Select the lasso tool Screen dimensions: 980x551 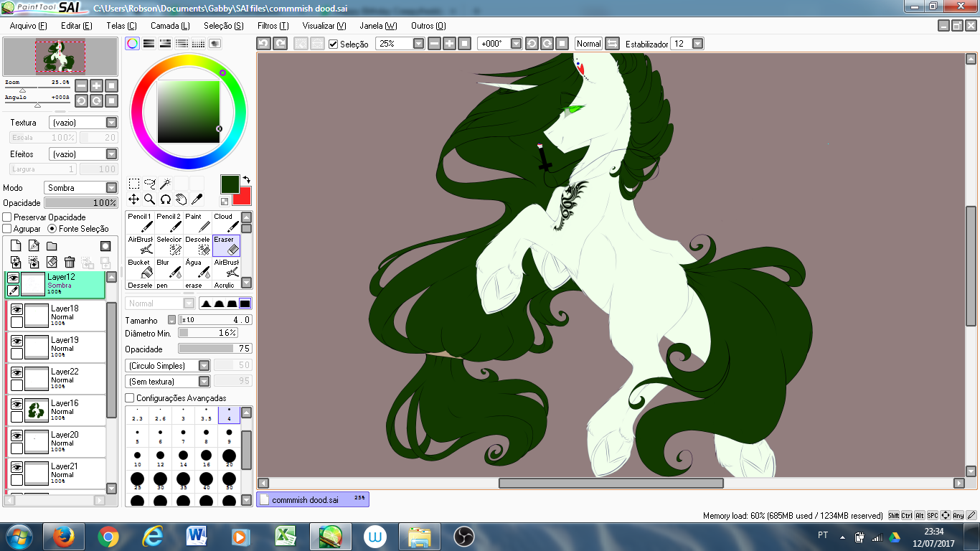pyautogui.click(x=150, y=184)
